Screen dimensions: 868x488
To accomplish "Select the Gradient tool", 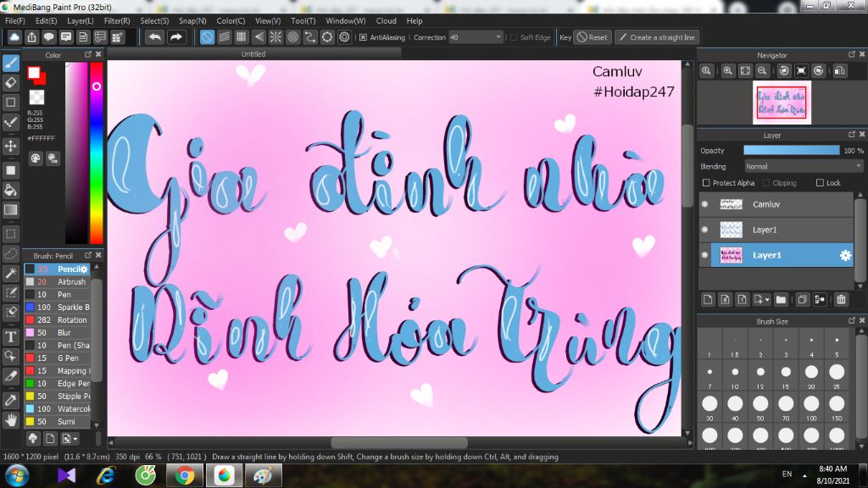I will click(10, 210).
